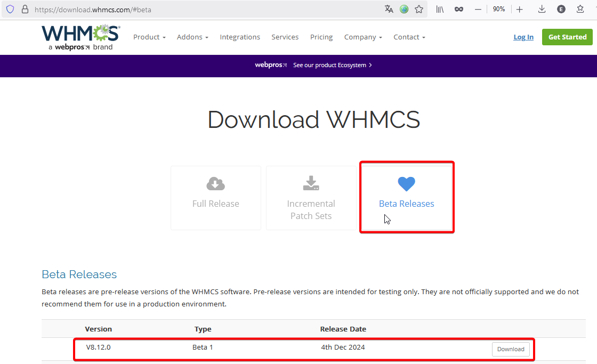Open the Integrations menu item
Image resolution: width=597 pixels, height=364 pixels.
240,37
